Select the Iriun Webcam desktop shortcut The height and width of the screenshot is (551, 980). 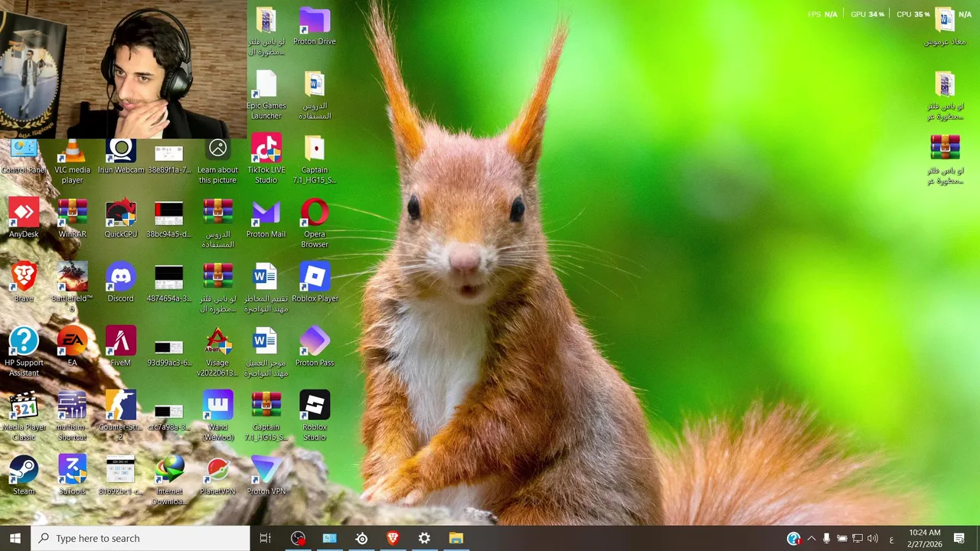(120, 156)
